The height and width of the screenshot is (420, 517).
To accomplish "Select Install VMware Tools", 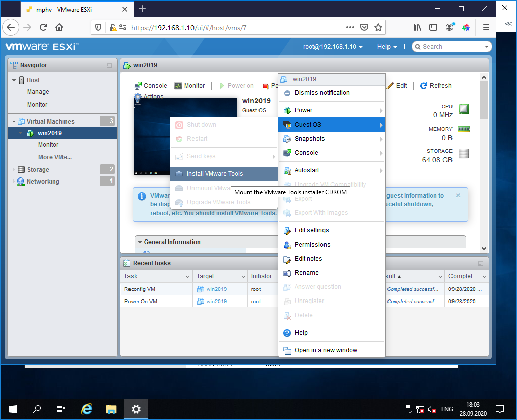I will [x=224, y=174].
